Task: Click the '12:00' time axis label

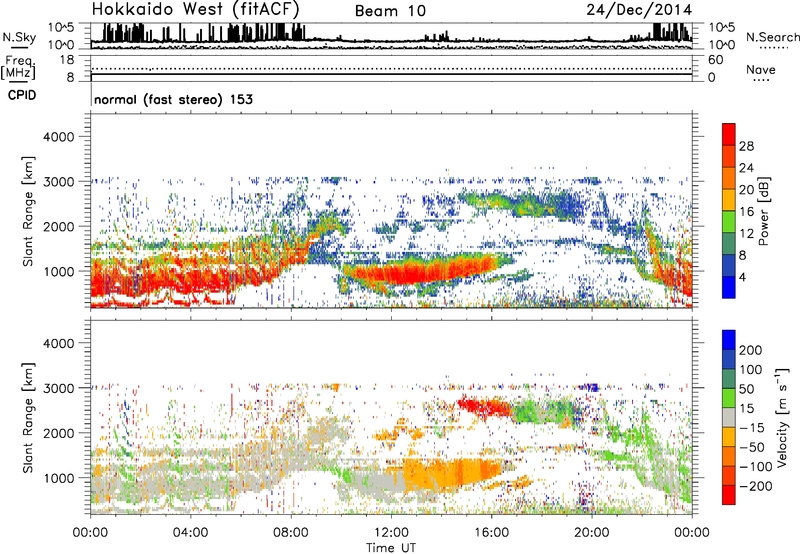Action: 391,533
